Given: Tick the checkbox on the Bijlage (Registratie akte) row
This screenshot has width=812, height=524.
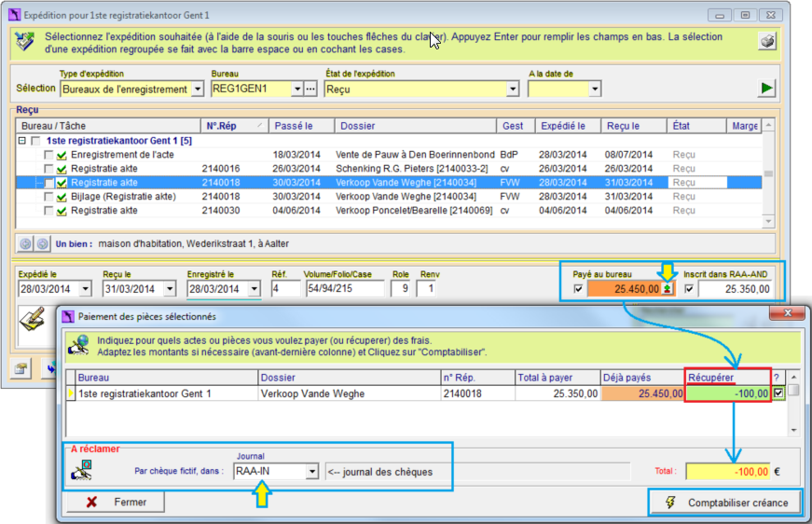Looking at the screenshot, I should [48, 197].
